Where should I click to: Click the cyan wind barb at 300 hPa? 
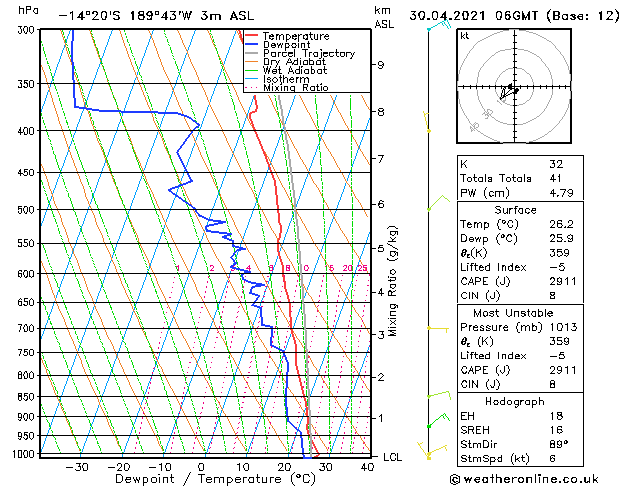coord(439,25)
